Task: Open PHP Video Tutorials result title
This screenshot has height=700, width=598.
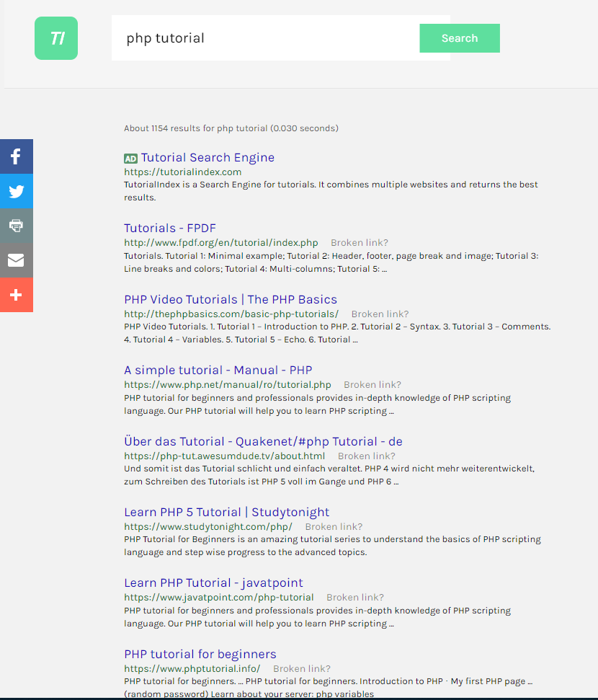Action: coord(231,300)
